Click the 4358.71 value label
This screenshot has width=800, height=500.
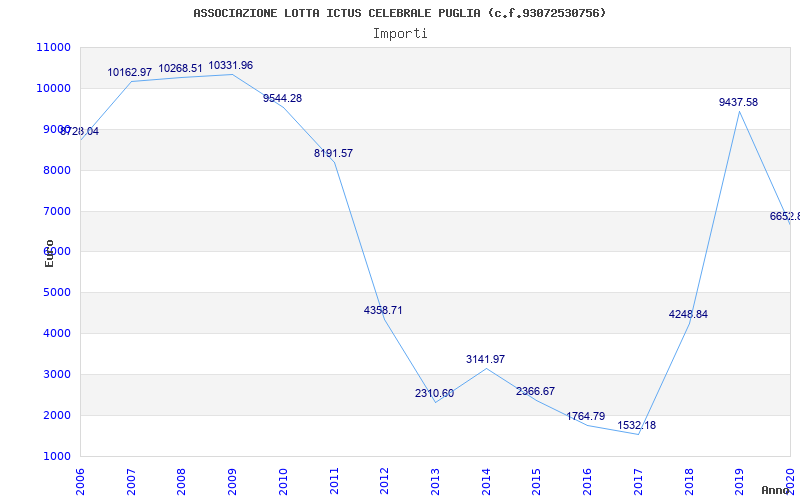point(383,310)
